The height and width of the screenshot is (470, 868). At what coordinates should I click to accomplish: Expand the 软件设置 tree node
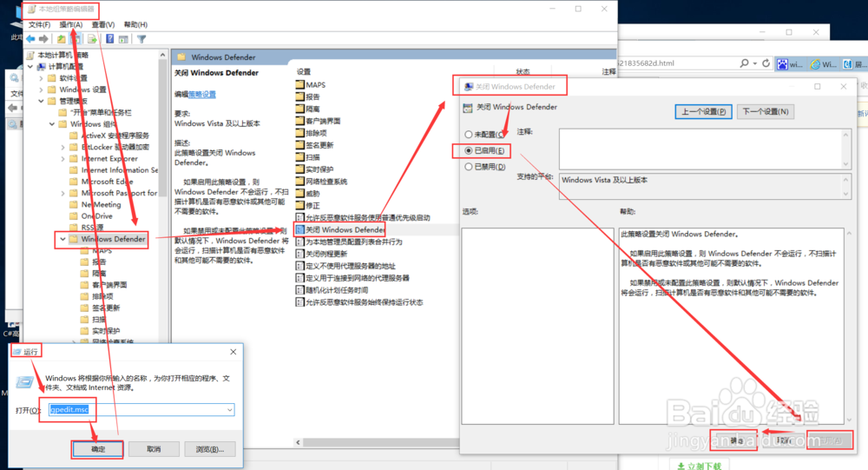[41, 78]
